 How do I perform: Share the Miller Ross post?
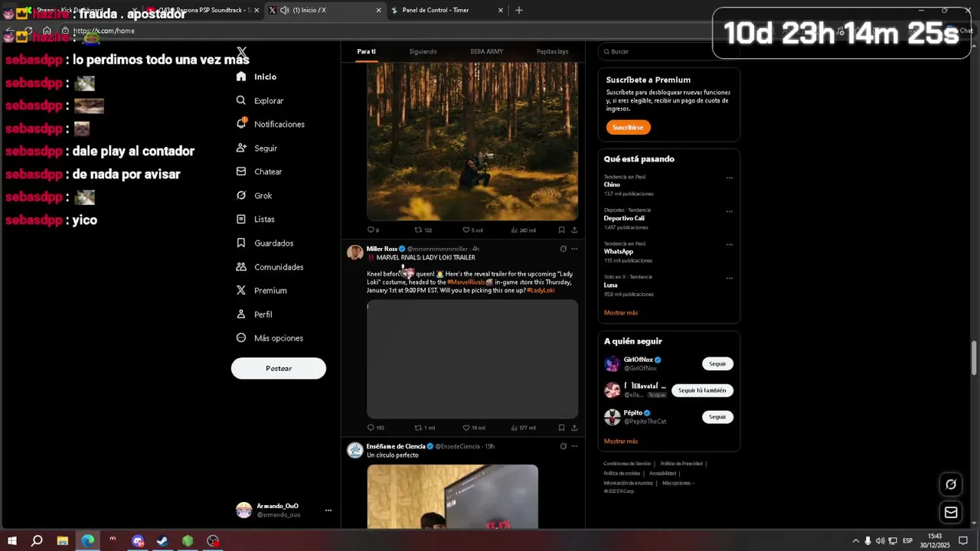coord(574,428)
